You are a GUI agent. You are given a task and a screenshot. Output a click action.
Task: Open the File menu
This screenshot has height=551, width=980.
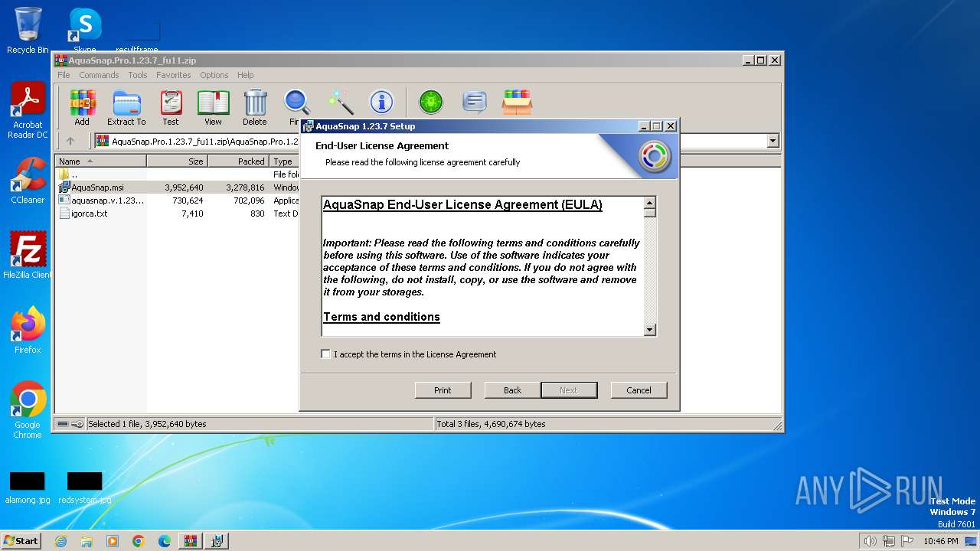point(64,75)
